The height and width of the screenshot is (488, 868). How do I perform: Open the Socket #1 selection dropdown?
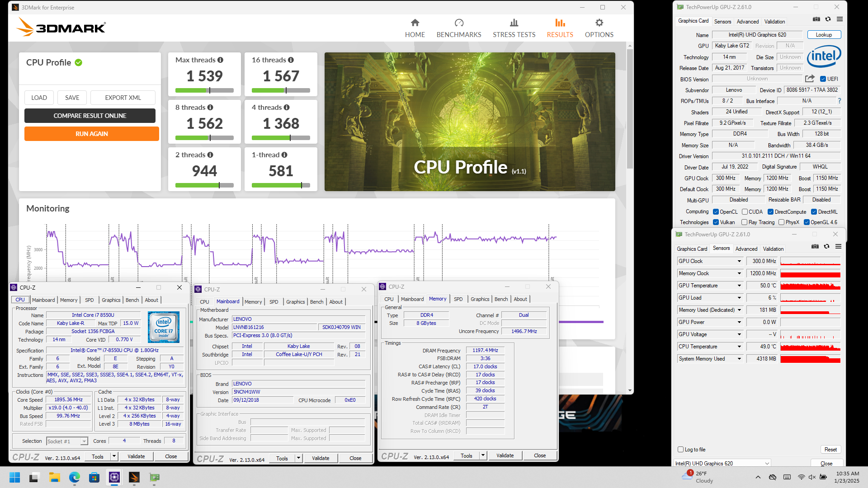pyautogui.click(x=67, y=441)
